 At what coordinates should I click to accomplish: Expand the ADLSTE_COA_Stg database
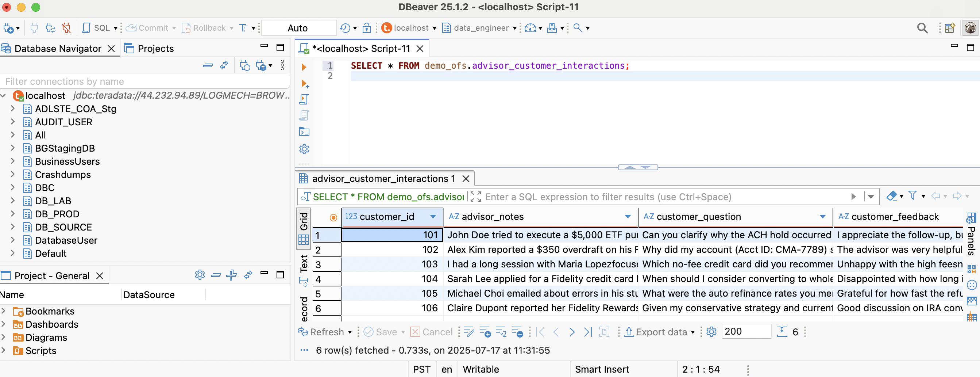(12, 108)
